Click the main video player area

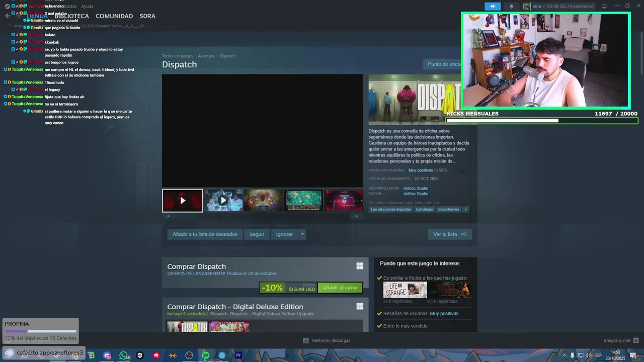(x=262, y=131)
